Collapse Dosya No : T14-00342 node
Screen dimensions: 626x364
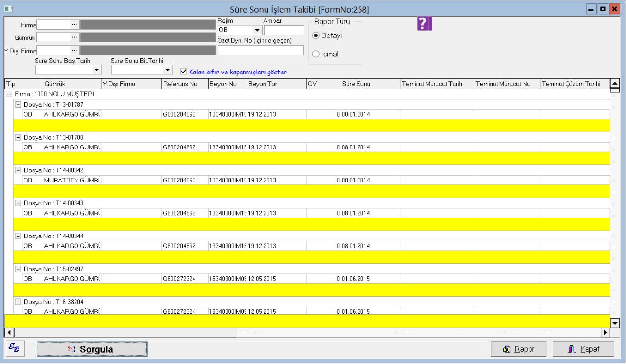[x=19, y=170]
